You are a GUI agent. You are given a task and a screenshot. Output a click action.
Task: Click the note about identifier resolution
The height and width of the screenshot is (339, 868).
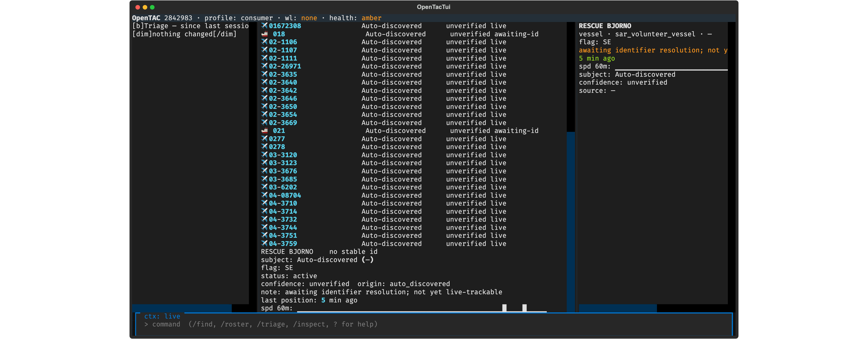[x=381, y=292]
